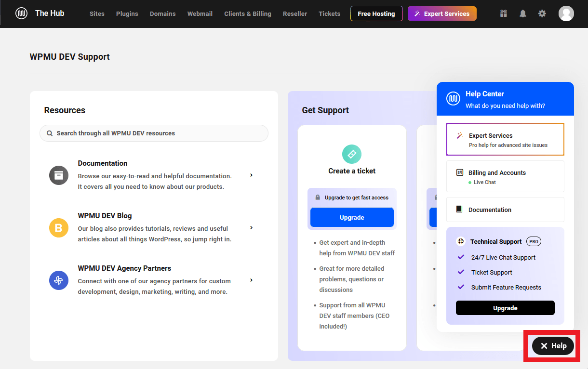This screenshot has height=369, width=588.
Task: Open the WPMU DEV Blog title link
Action: coord(105,216)
